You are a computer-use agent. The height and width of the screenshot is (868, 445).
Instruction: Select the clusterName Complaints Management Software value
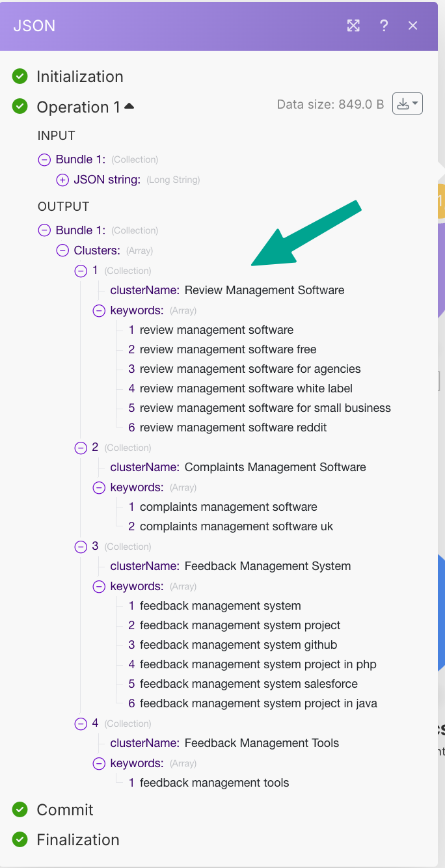point(275,467)
